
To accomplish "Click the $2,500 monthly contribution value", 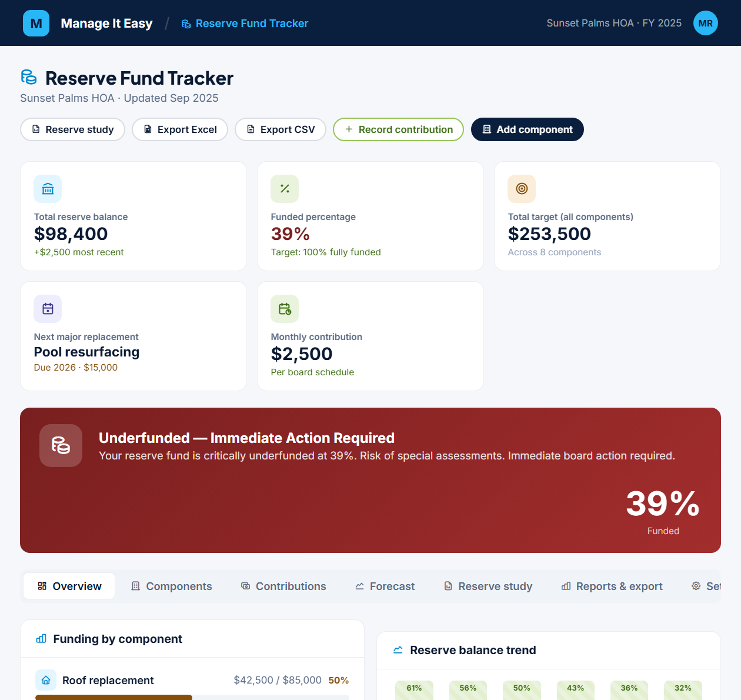I will pyautogui.click(x=302, y=354).
